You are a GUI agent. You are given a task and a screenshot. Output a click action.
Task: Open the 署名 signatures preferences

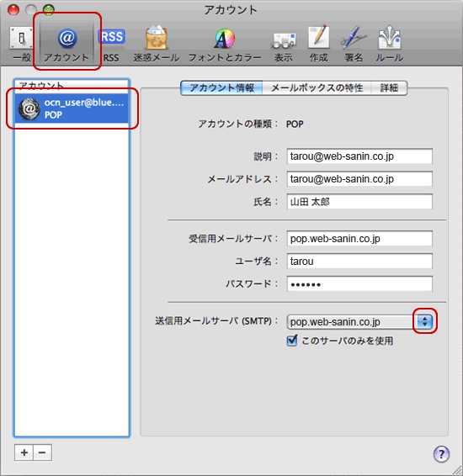pyautogui.click(x=354, y=44)
